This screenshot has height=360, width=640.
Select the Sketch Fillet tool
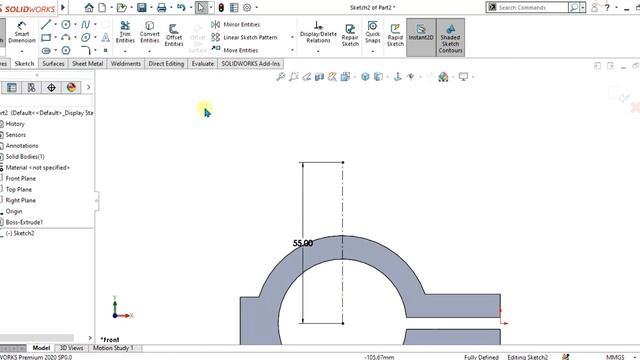(x=85, y=51)
